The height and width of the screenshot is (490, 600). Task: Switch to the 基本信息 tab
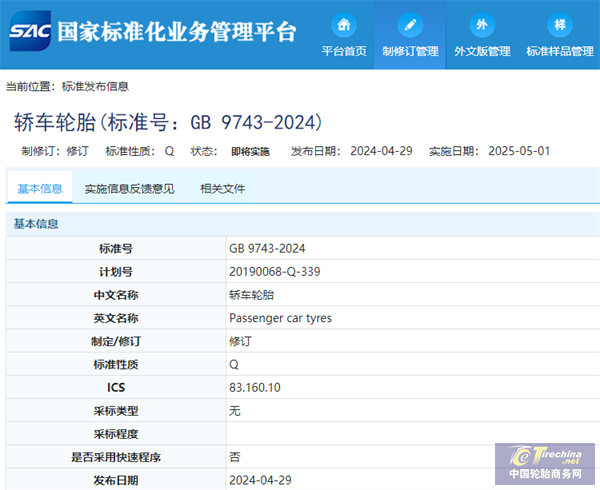click(x=40, y=188)
